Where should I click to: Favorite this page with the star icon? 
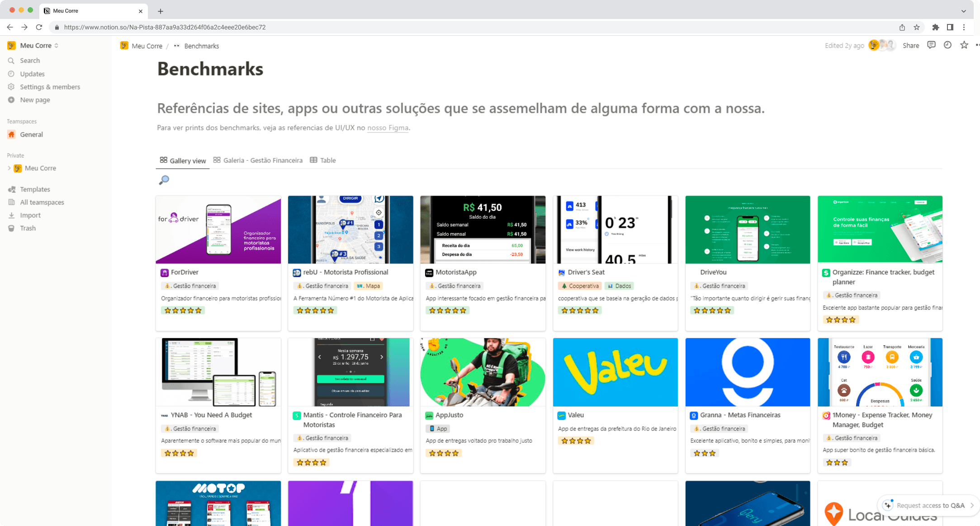(964, 45)
